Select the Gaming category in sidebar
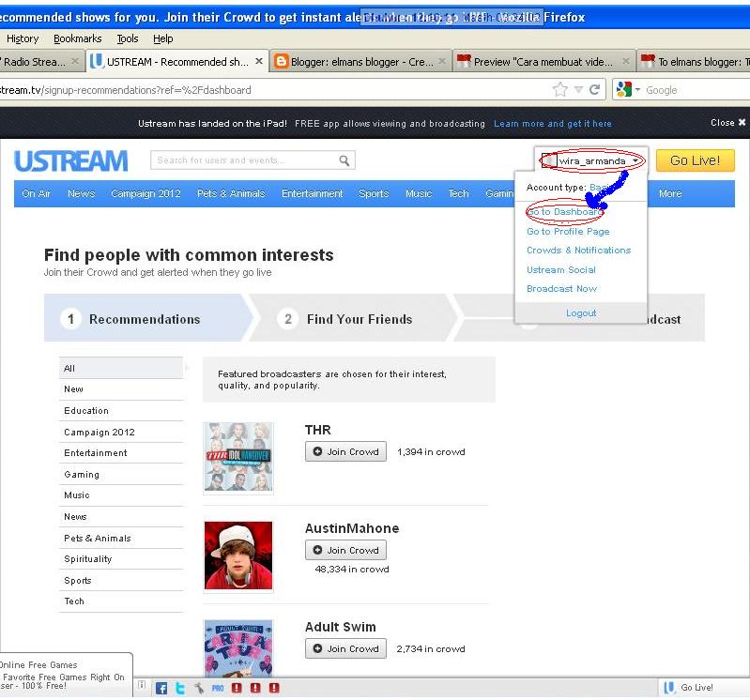Viewport: 750px width, 700px height. (x=121, y=474)
